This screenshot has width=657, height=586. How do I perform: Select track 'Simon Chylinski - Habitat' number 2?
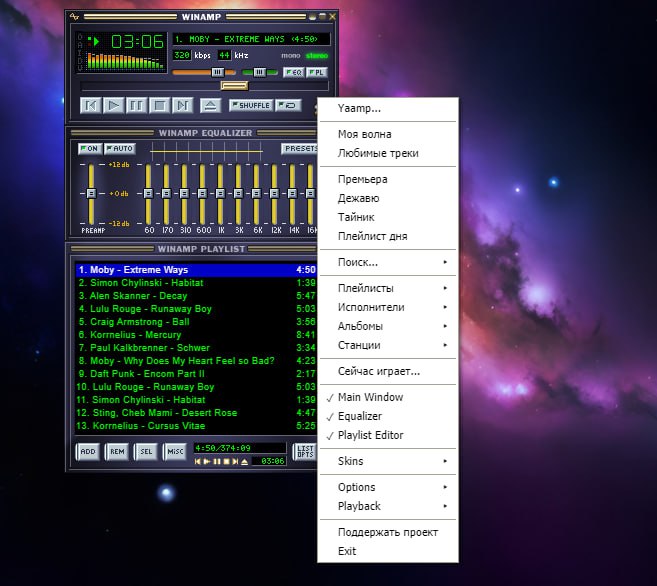(196, 283)
